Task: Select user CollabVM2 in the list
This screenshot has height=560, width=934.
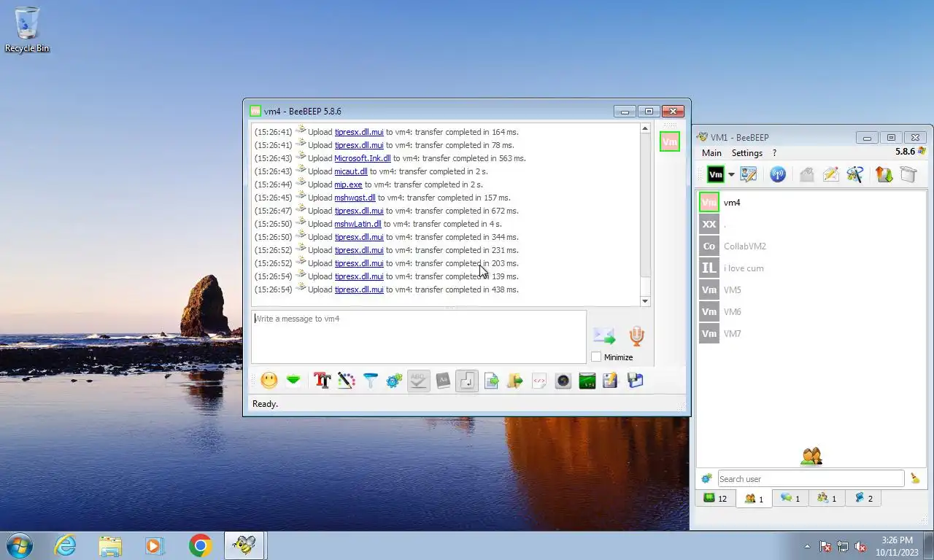Action: (x=811, y=246)
